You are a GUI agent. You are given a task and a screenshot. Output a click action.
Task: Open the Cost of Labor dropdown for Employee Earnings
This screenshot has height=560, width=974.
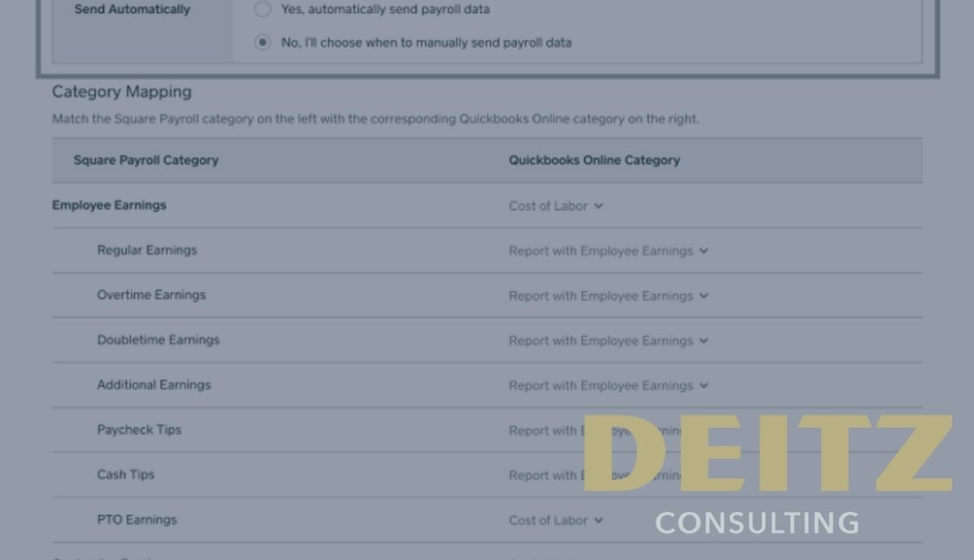tap(556, 205)
